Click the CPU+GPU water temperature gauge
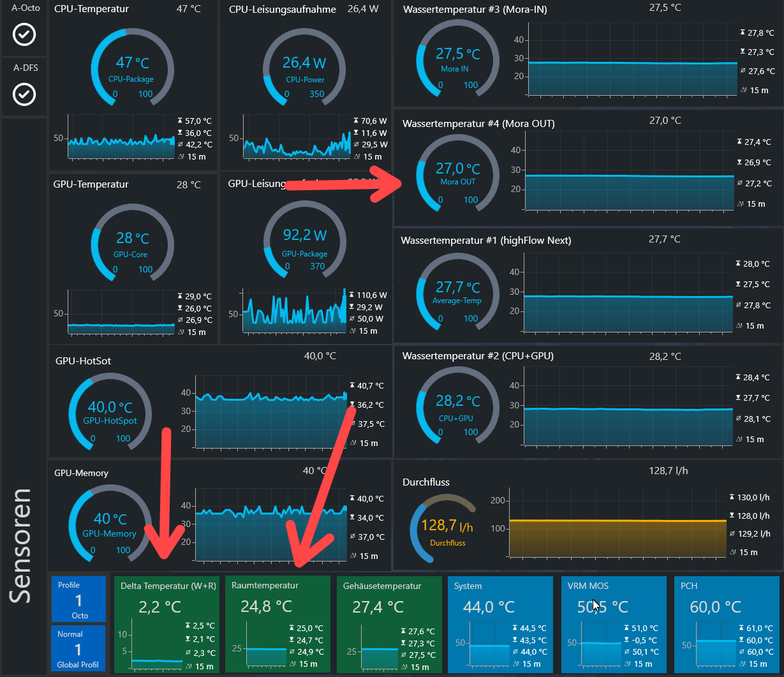 (x=458, y=405)
